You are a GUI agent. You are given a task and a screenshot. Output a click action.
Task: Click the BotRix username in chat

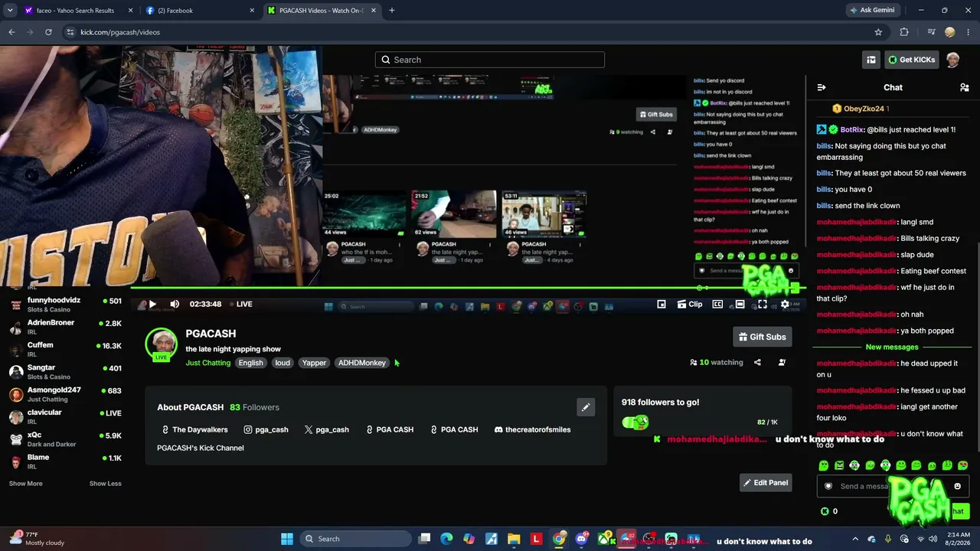coord(852,130)
